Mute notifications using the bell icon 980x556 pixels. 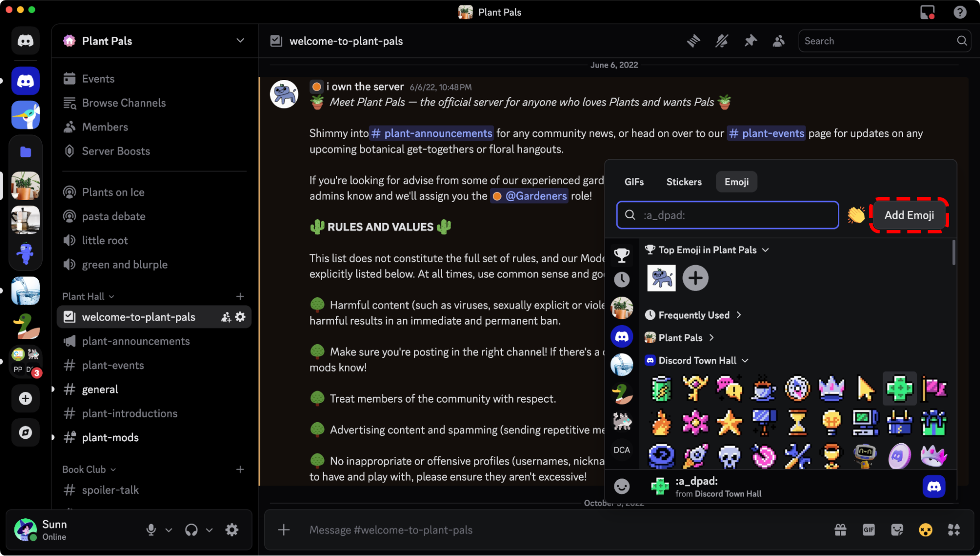[722, 41]
